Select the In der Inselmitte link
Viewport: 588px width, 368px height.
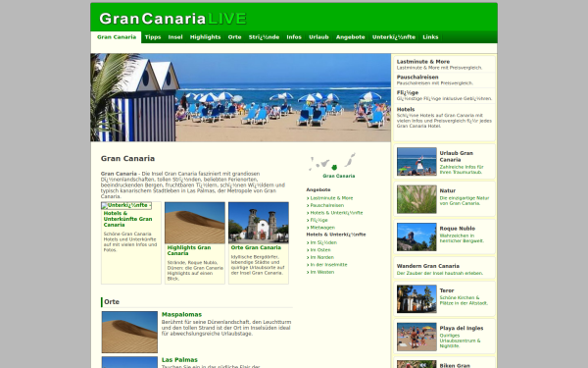[x=328, y=265]
